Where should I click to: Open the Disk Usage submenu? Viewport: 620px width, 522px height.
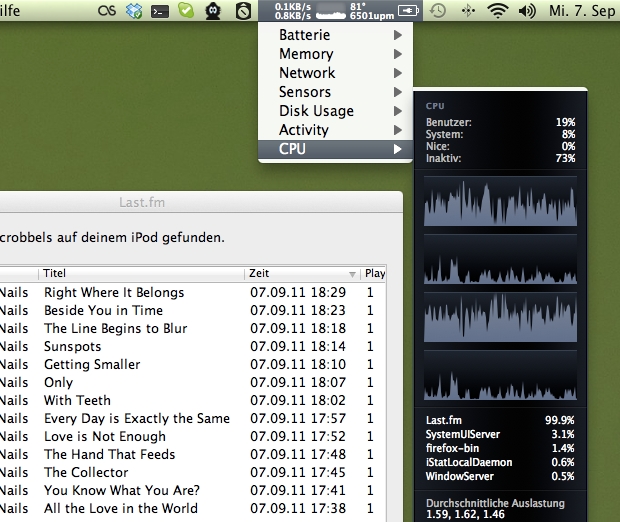point(335,111)
